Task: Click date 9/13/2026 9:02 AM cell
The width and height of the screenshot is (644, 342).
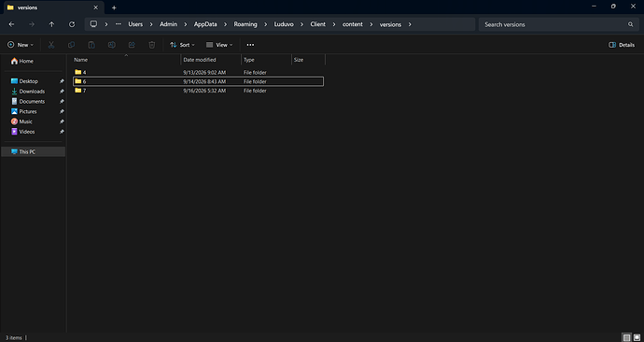Action: tap(204, 72)
